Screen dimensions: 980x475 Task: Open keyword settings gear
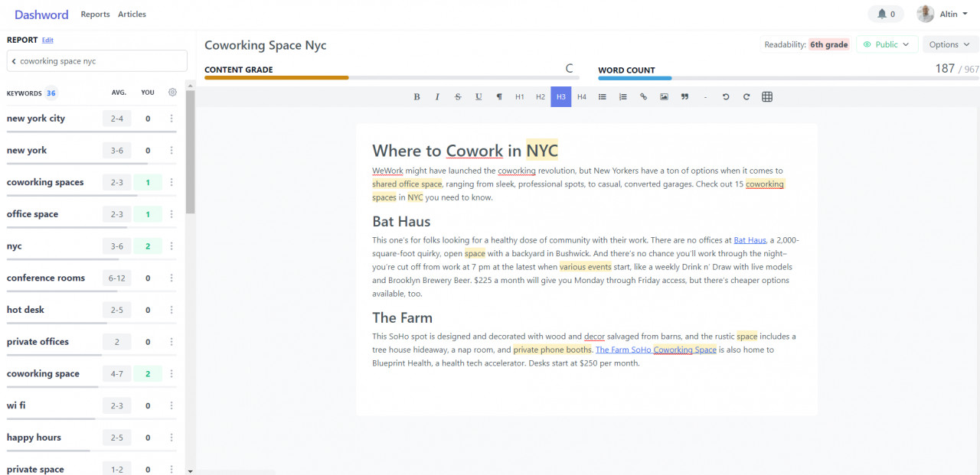coord(172,93)
